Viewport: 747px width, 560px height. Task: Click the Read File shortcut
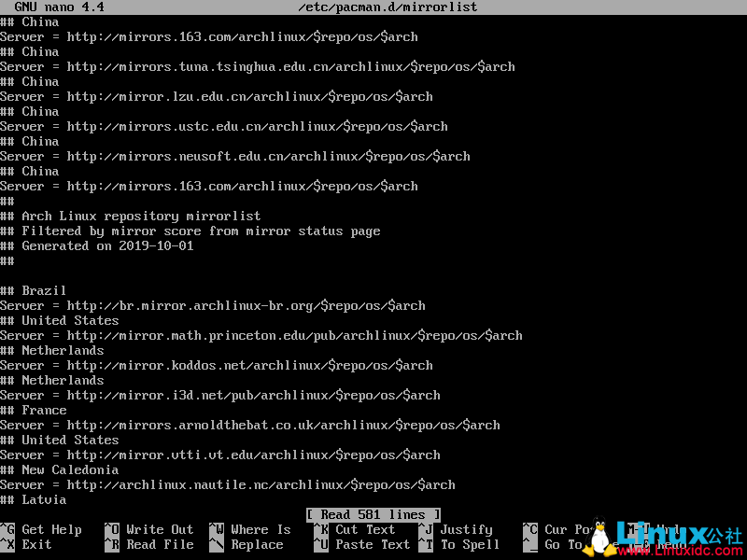[160, 544]
